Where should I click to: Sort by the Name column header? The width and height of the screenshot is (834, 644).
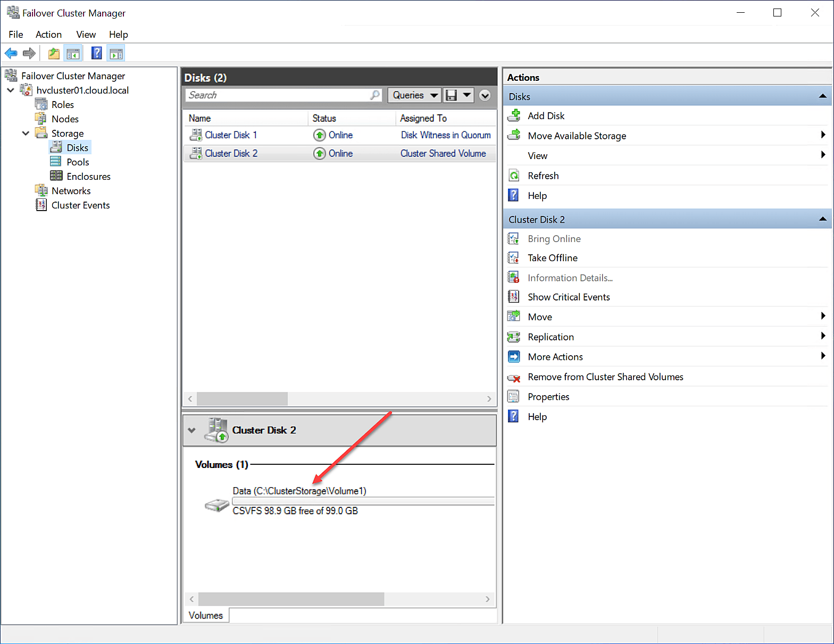[246, 118]
